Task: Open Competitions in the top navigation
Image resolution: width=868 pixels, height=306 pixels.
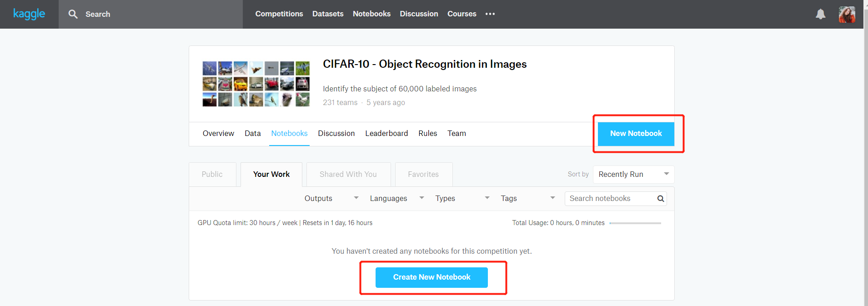Action: 279,14
